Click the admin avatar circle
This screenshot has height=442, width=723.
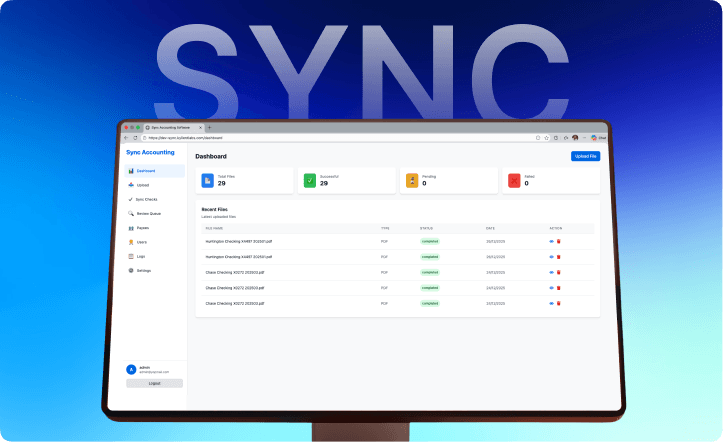click(x=131, y=370)
